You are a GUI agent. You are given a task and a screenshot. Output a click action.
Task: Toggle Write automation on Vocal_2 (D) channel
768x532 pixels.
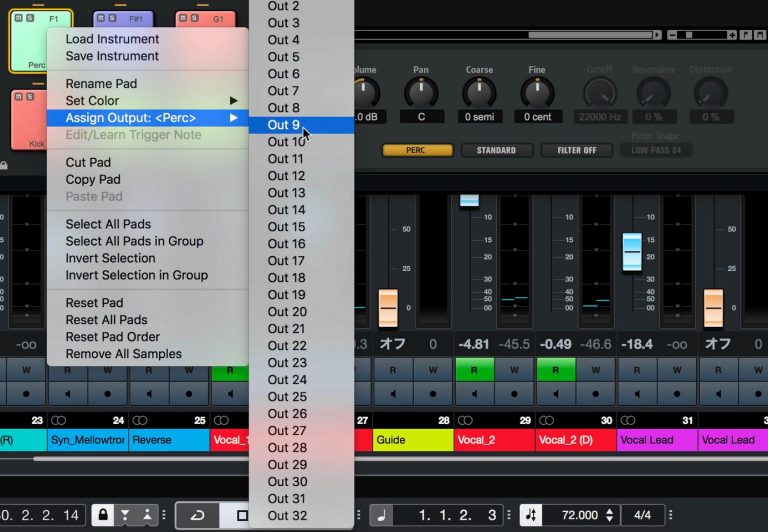pyautogui.click(x=596, y=370)
